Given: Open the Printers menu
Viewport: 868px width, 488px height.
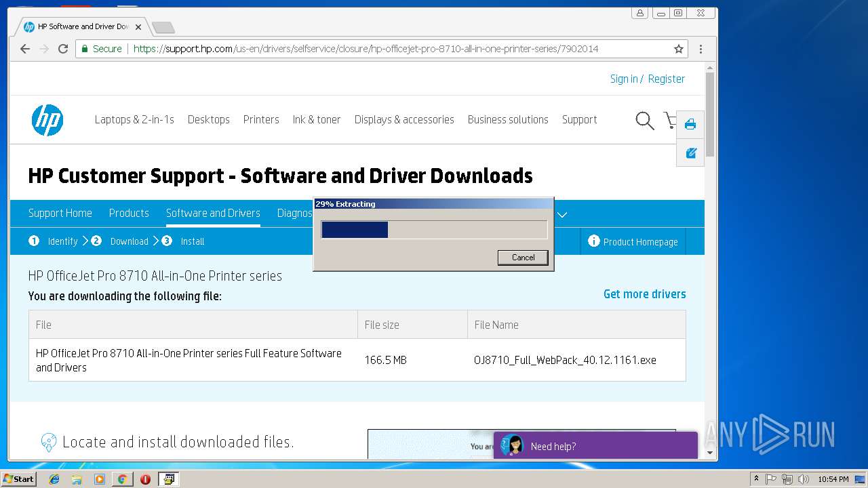Looking at the screenshot, I should click(261, 119).
